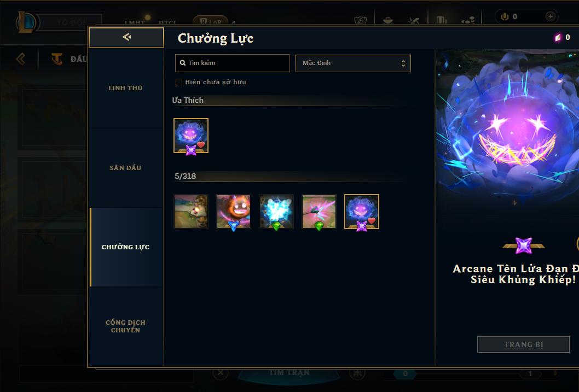Image resolution: width=579 pixels, height=392 pixels.
Task: Click the Tìm kiếm search field
Action: (232, 63)
